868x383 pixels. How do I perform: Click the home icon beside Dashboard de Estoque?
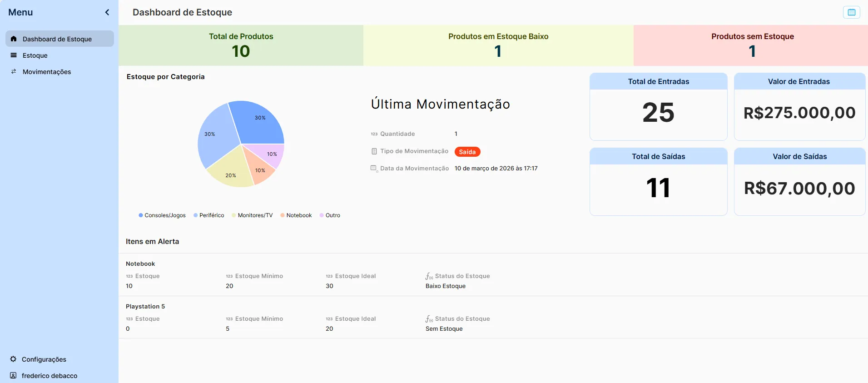tap(14, 39)
